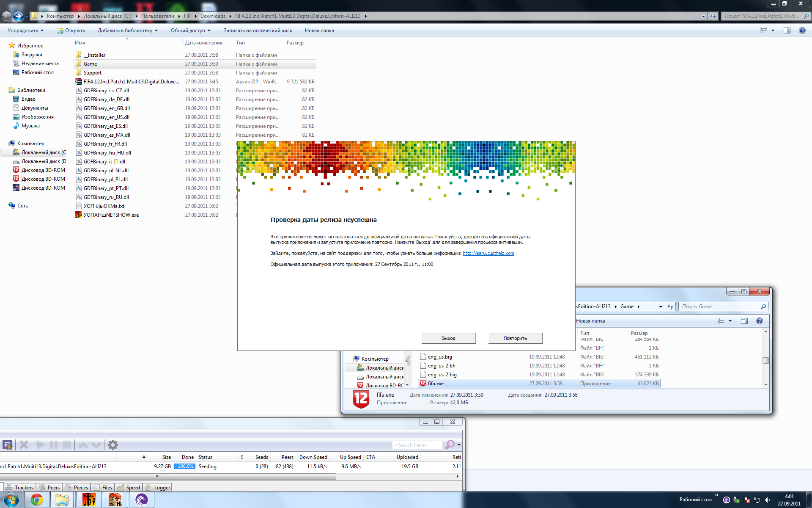Select УОПАНшNETSHOW.exe file
This screenshot has width=812, height=508.
click(x=195, y=215)
